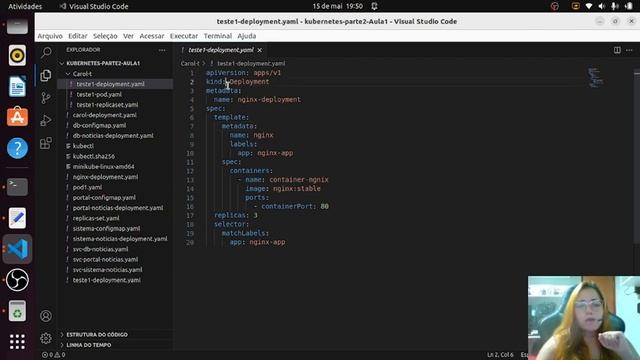This screenshot has height=360, width=640.
Task: Split the editor to the right
Action: 617,50
